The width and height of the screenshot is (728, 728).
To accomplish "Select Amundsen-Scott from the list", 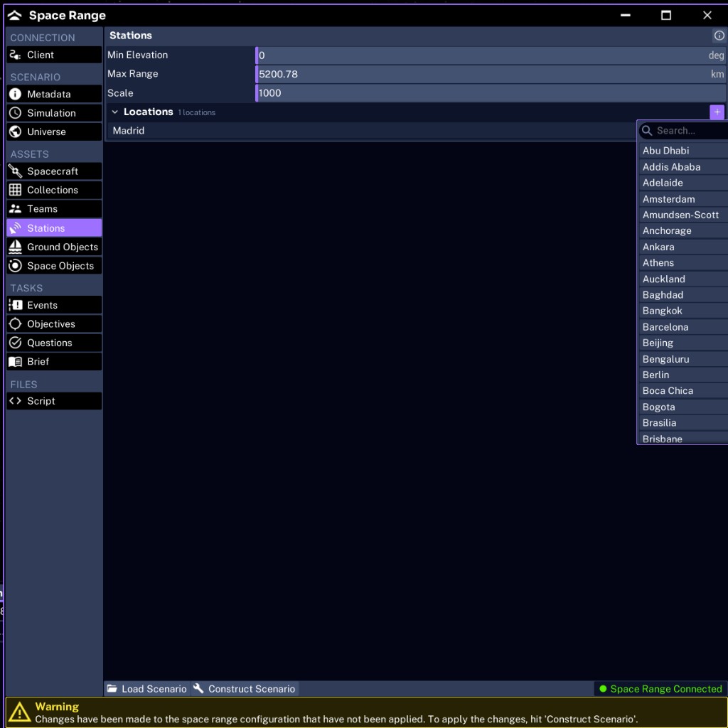I will coord(683,215).
